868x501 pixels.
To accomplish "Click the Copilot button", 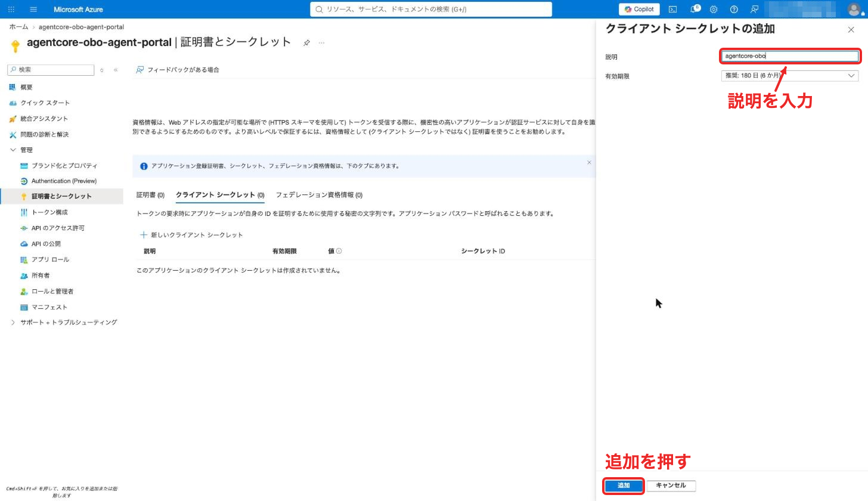I will [x=639, y=9].
